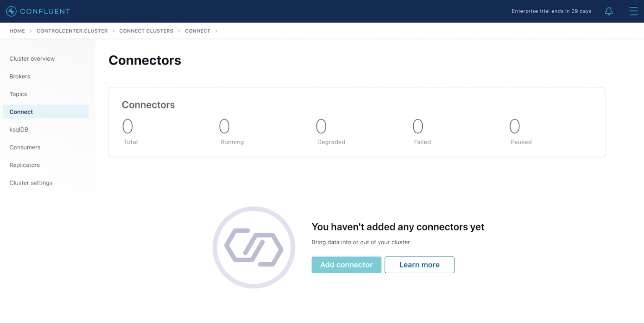Image resolution: width=644 pixels, height=323 pixels.
Task: Go to HOME breadcrumb
Action: coord(17,31)
